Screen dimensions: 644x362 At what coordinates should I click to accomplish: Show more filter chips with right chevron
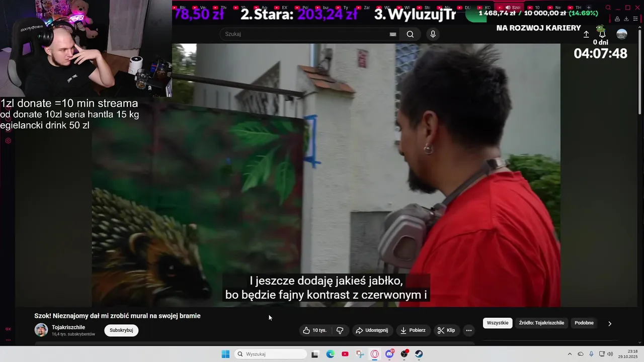[610, 323]
